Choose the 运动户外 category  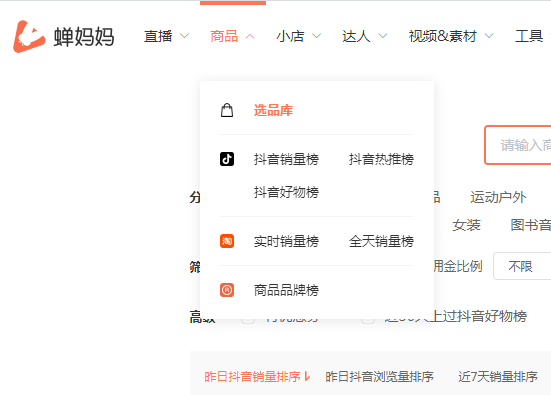pyautogui.click(x=498, y=197)
